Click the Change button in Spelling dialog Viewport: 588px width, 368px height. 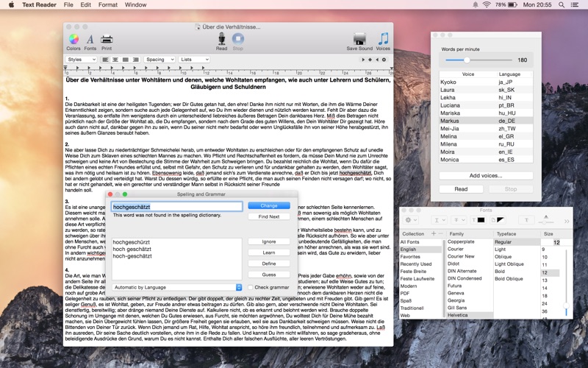269,205
